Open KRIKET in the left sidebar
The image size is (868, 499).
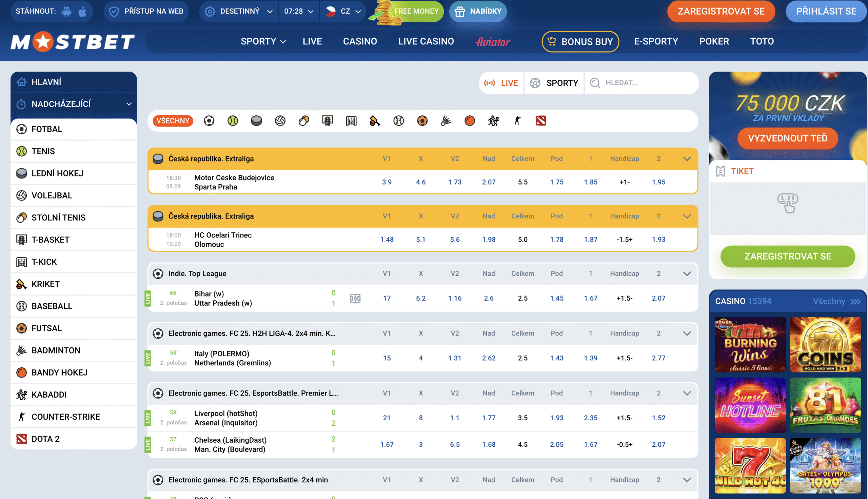coord(74,284)
